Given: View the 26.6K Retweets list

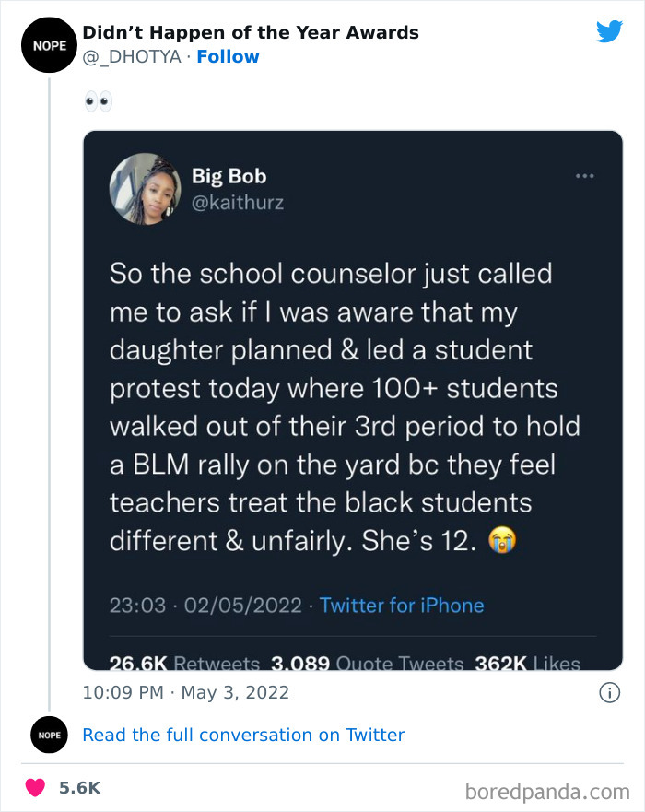Looking at the screenshot, I should pyautogui.click(x=185, y=663).
